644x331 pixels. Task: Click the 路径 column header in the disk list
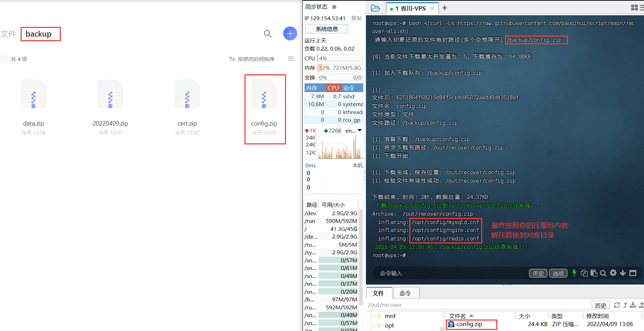point(312,205)
